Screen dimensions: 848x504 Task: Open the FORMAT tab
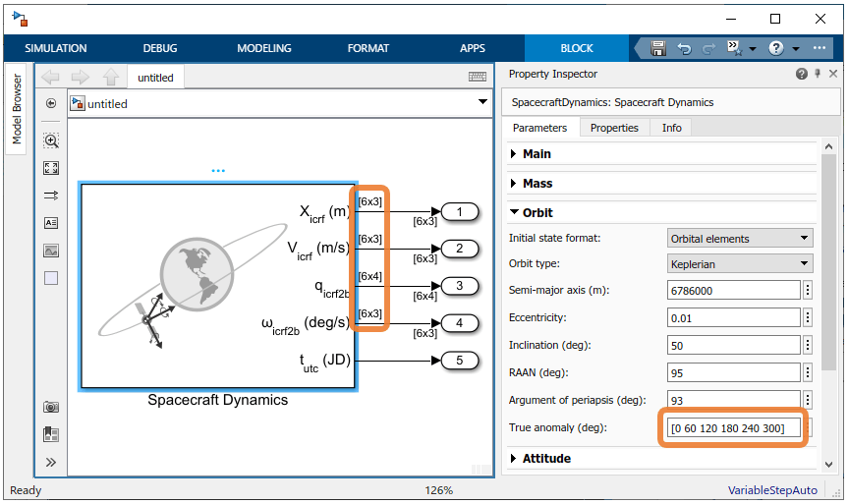point(368,48)
